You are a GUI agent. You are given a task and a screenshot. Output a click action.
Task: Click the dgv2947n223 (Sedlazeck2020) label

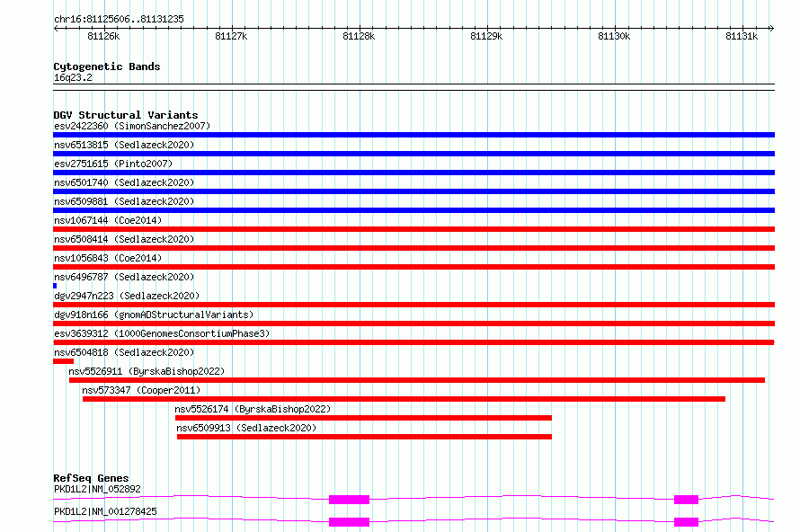click(x=127, y=296)
